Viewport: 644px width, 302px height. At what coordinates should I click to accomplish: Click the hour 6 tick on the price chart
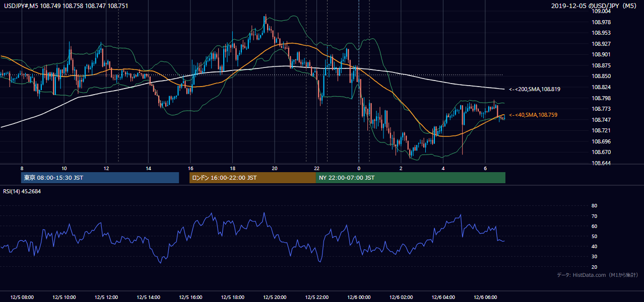(x=485, y=168)
